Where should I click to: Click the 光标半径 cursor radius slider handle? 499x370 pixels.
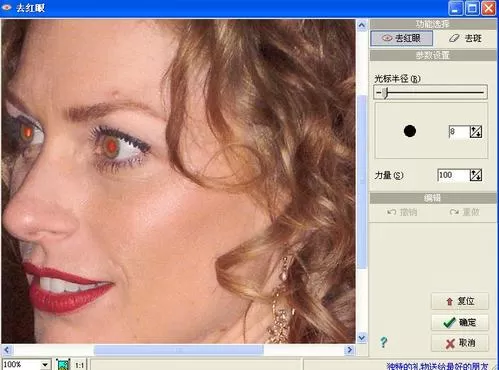pyautogui.click(x=385, y=93)
